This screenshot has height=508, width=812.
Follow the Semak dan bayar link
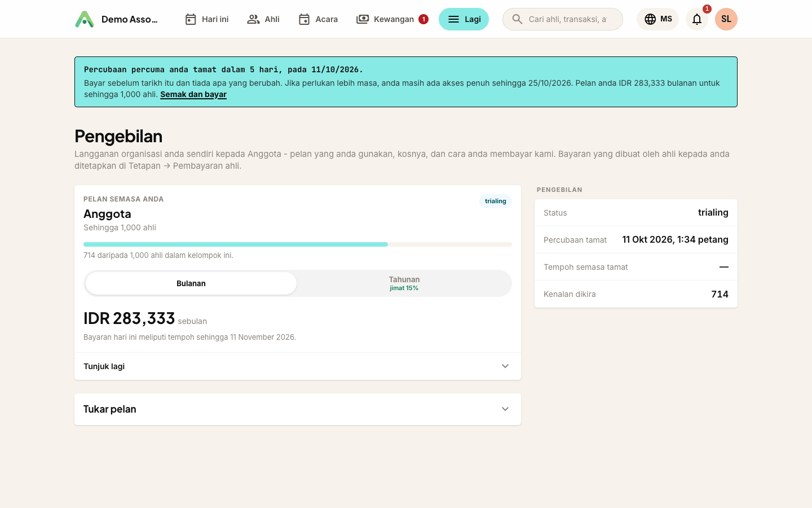pyautogui.click(x=193, y=94)
